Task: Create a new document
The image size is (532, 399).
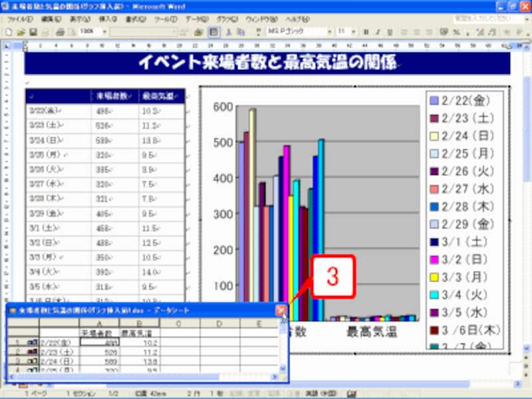Action: [x=7, y=32]
